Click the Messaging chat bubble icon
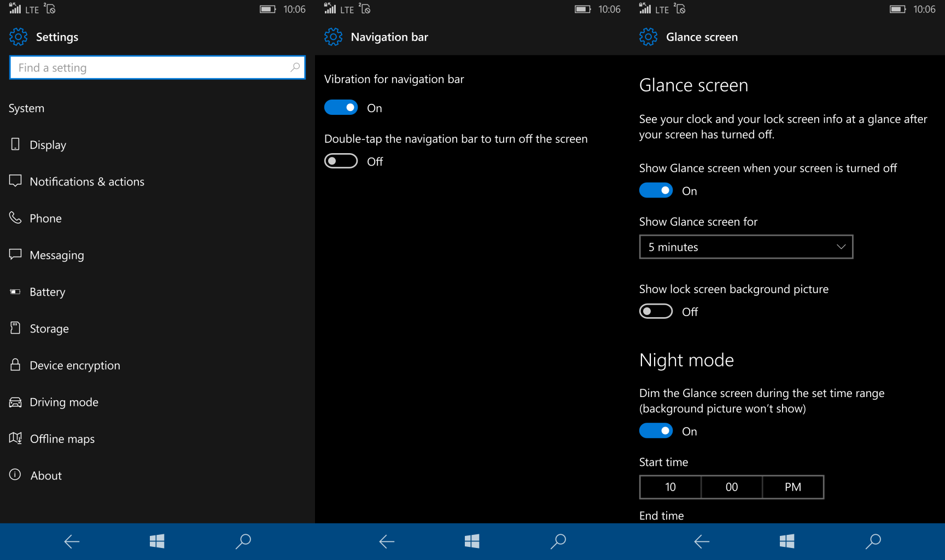 click(x=15, y=254)
